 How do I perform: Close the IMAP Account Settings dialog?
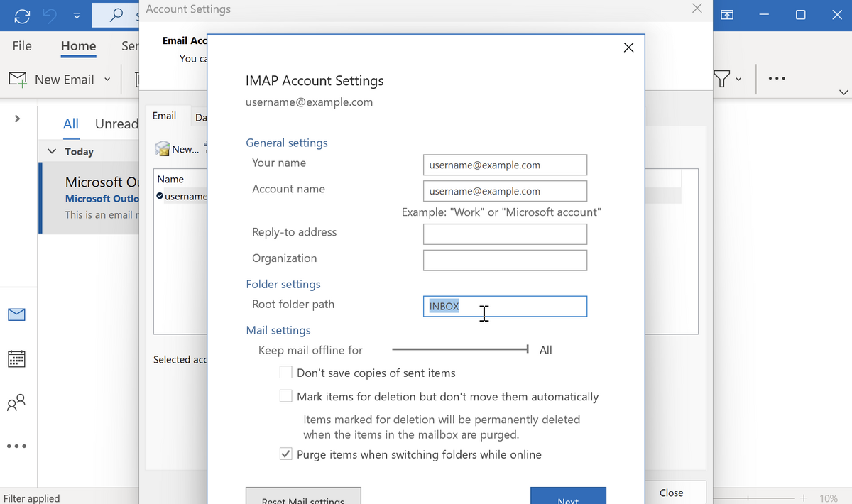tap(628, 48)
